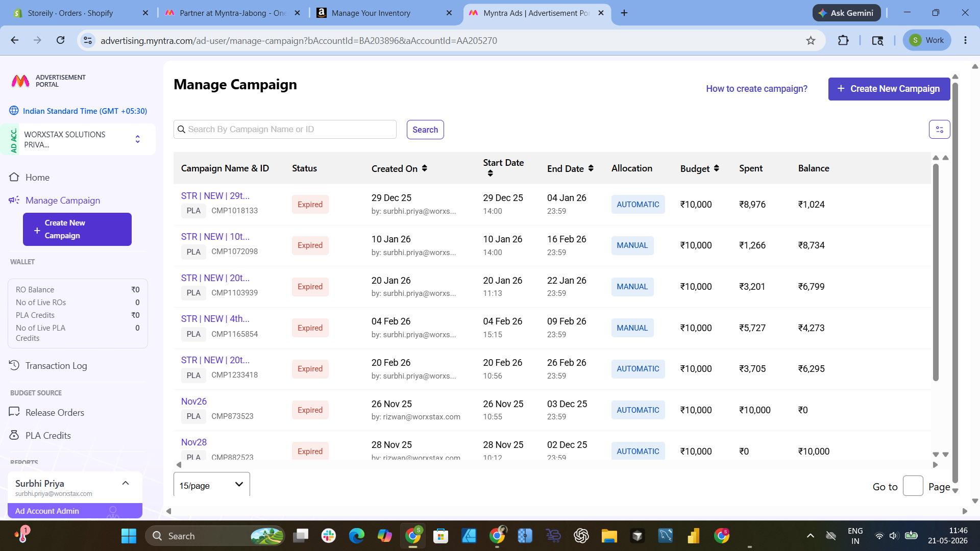
Task: Click the Search By Campaign Name field
Action: [x=285, y=130]
